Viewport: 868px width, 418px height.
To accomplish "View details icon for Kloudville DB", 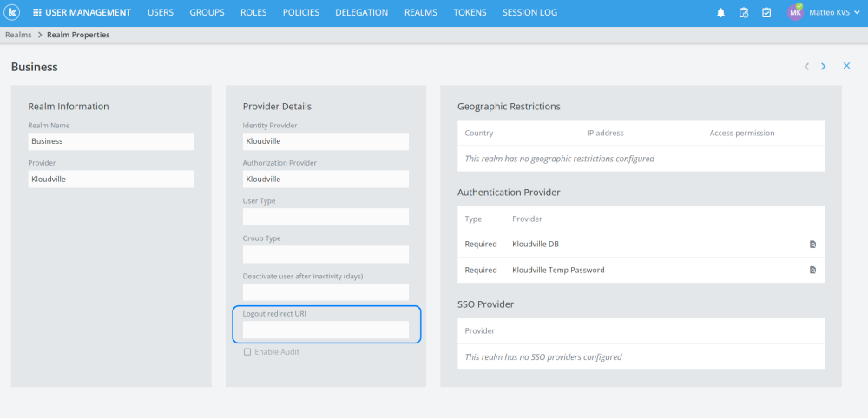I will (x=812, y=244).
